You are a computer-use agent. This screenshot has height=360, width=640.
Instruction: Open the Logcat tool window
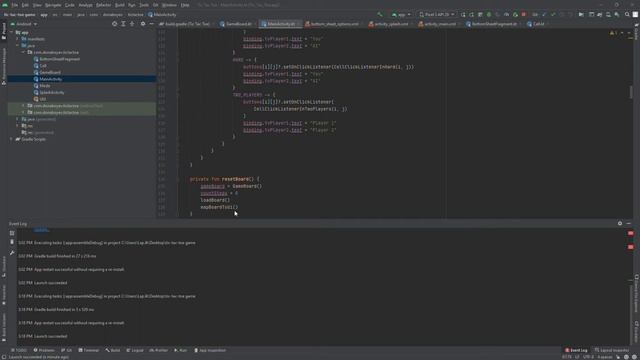coord(135,350)
